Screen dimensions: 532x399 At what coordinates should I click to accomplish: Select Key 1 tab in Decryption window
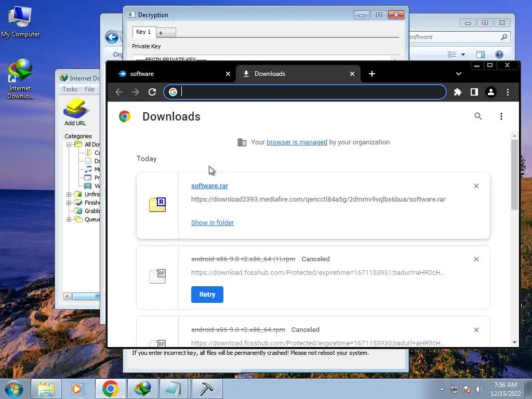tap(143, 32)
